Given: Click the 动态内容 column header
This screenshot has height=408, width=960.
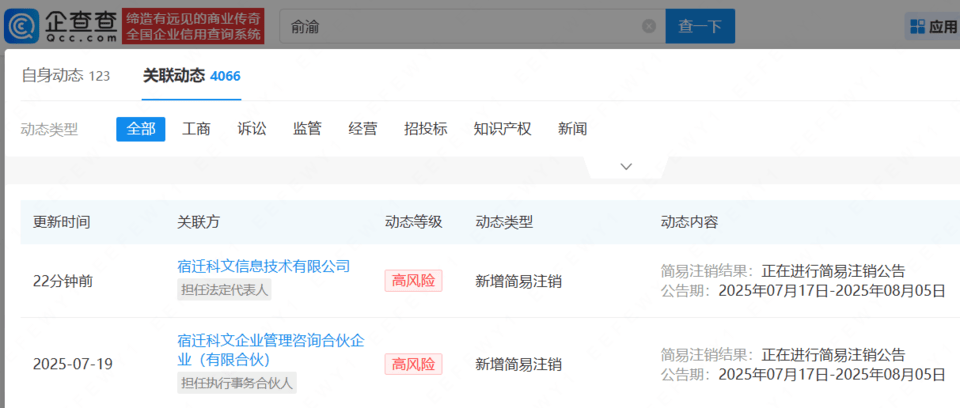Looking at the screenshot, I should pos(689,222).
